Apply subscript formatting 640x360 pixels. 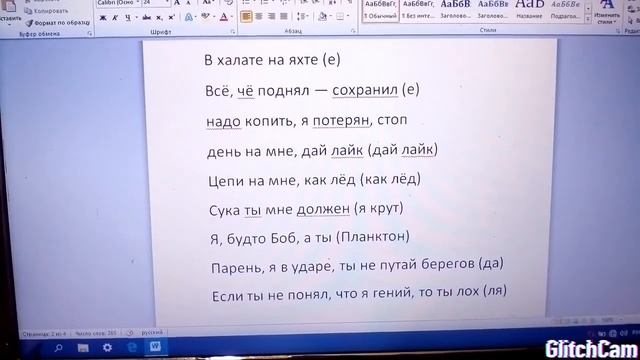coord(159,18)
